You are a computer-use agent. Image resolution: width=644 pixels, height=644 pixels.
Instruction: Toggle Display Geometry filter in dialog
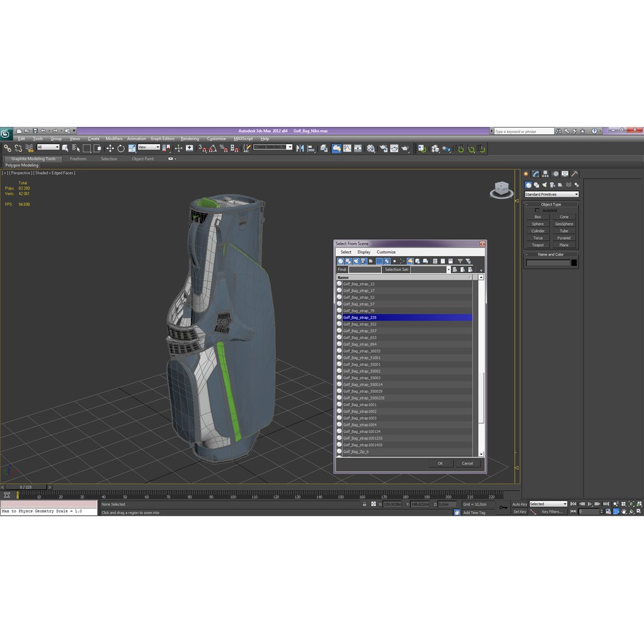340,261
